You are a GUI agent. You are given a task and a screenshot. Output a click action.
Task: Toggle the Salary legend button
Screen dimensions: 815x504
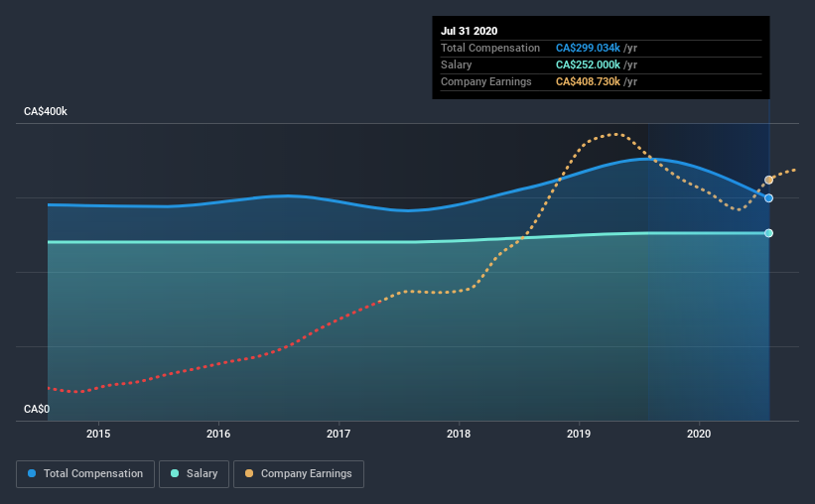coord(194,474)
